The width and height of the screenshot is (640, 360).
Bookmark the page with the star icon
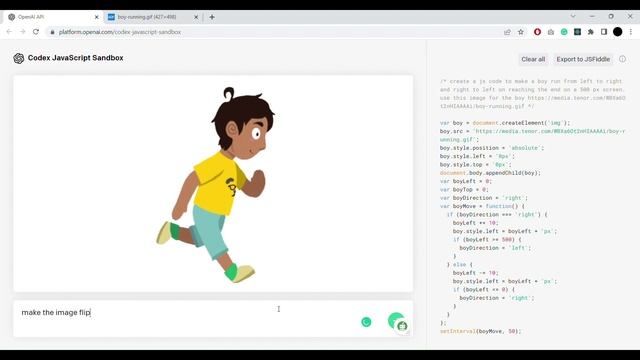click(521, 32)
